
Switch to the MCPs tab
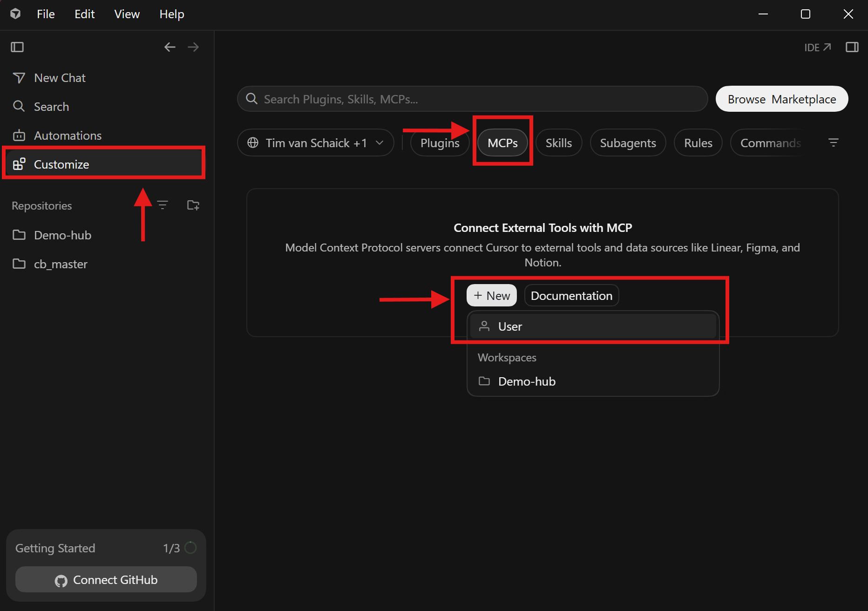[502, 143]
